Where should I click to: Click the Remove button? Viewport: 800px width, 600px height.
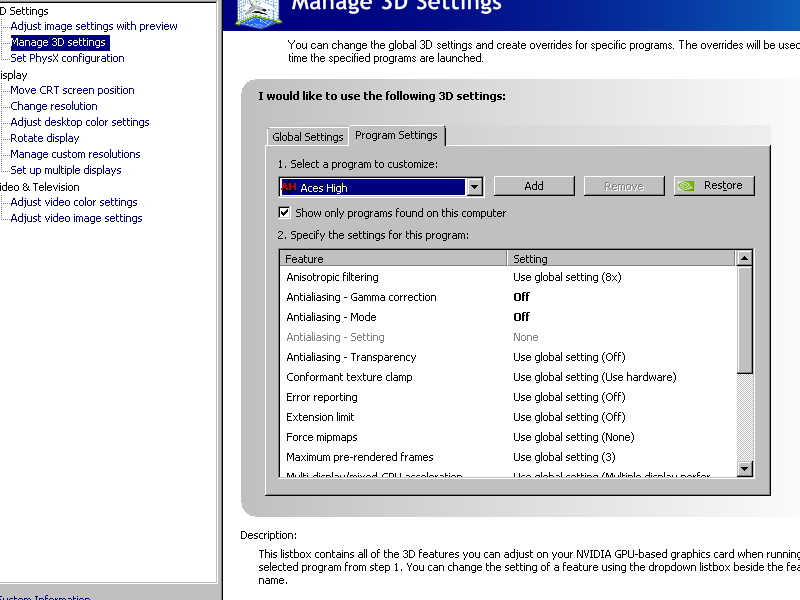[x=624, y=186]
